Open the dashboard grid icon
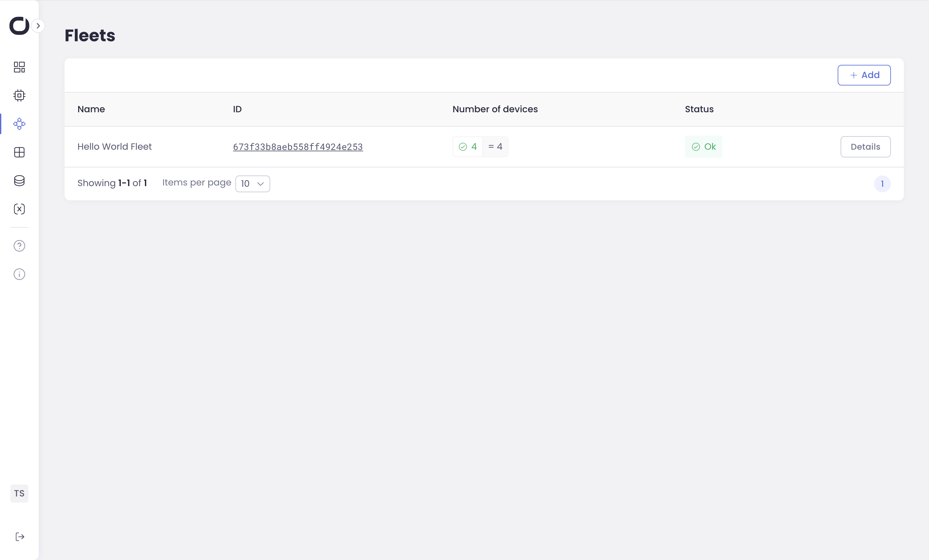 pos(19,67)
